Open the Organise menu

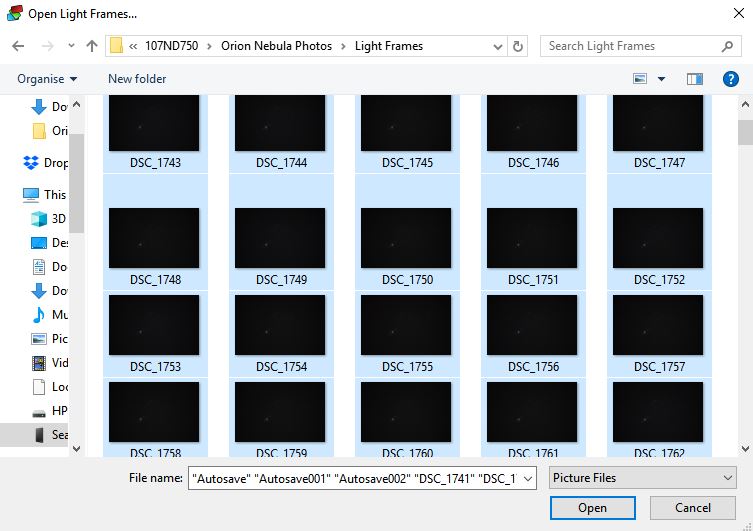(47, 79)
